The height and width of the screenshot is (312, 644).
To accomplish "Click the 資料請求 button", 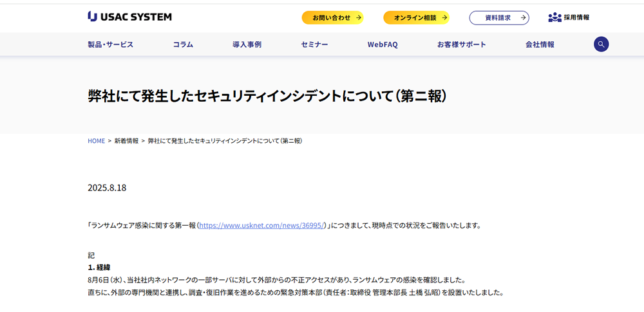I will coord(499,17).
